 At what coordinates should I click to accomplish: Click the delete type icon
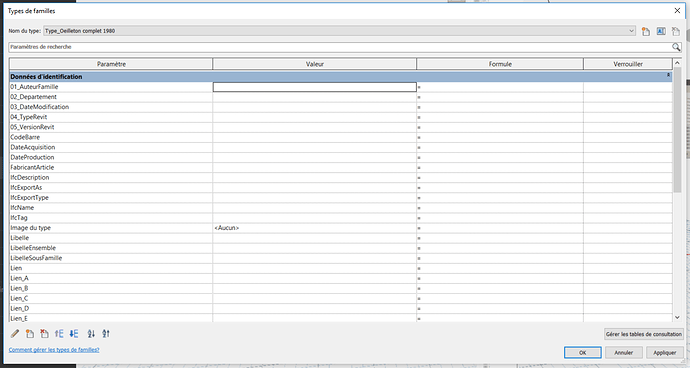point(675,31)
